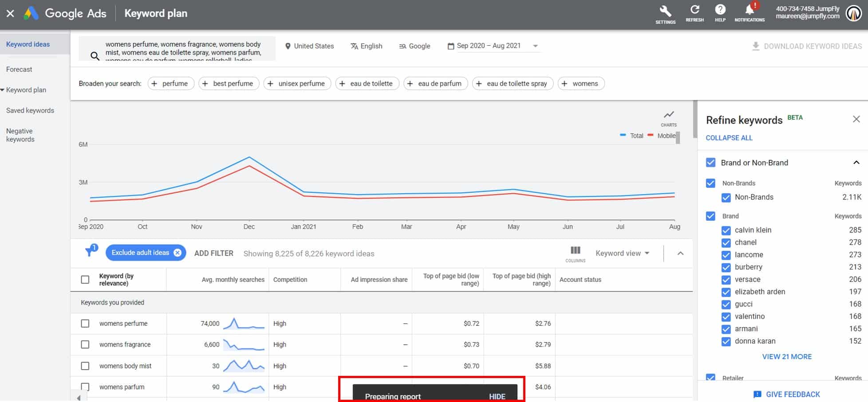
Task: Check the 'womens body mist' checkbox
Action: coord(85,366)
